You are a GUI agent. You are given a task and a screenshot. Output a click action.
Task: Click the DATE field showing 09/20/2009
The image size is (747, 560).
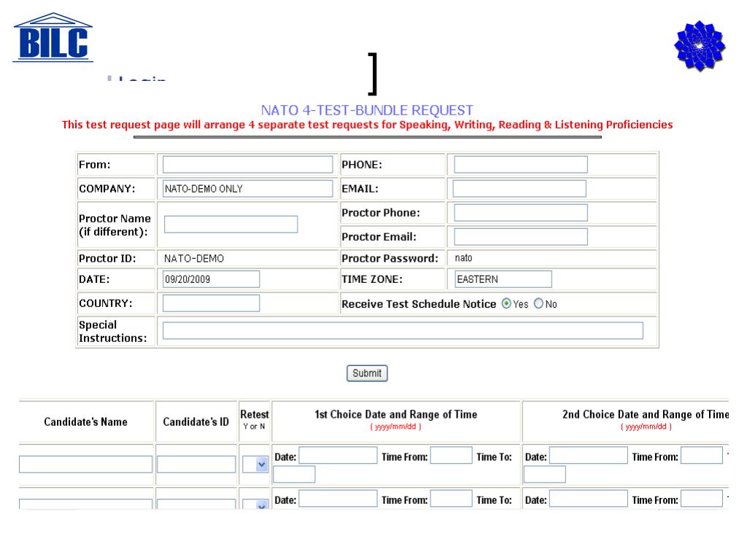pyautogui.click(x=211, y=279)
